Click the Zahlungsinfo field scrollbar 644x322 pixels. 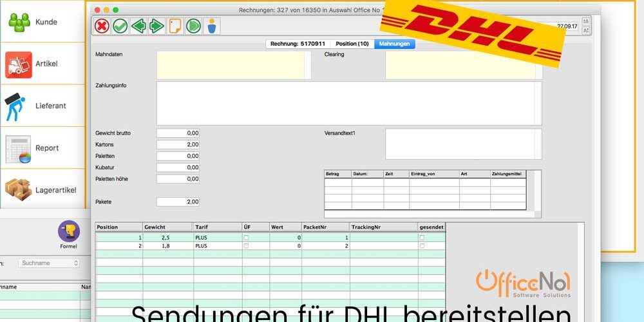[x=538, y=103]
